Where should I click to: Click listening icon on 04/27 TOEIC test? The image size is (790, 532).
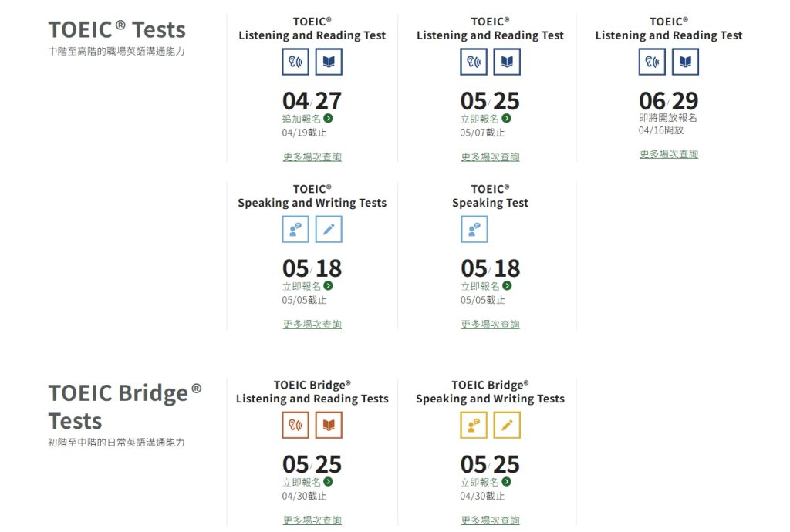click(x=295, y=62)
